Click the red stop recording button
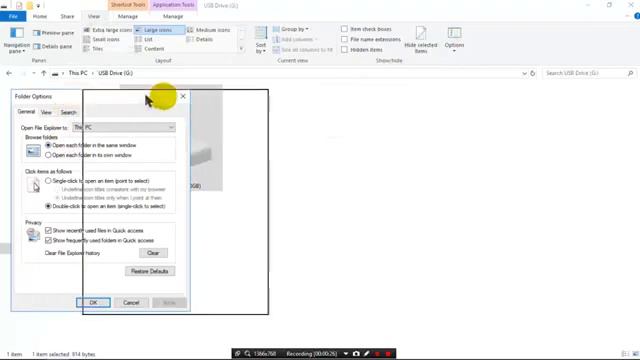 pyautogui.click(x=388, y=353)
